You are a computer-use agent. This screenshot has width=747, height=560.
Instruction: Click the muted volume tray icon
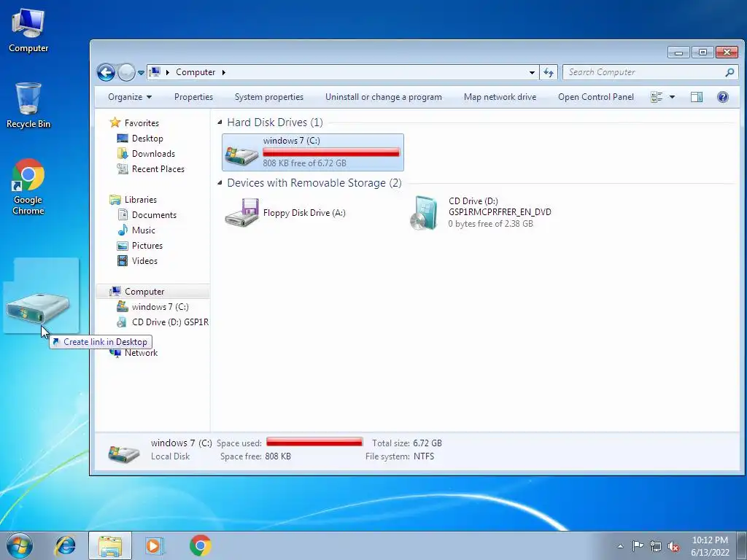[x=673, y=546]
